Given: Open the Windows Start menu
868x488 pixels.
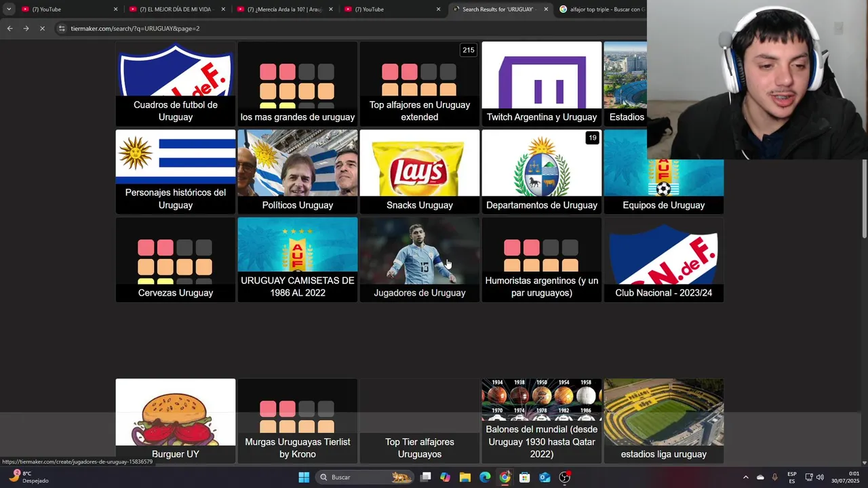Looking at the screenshot, I should (304, 477).
